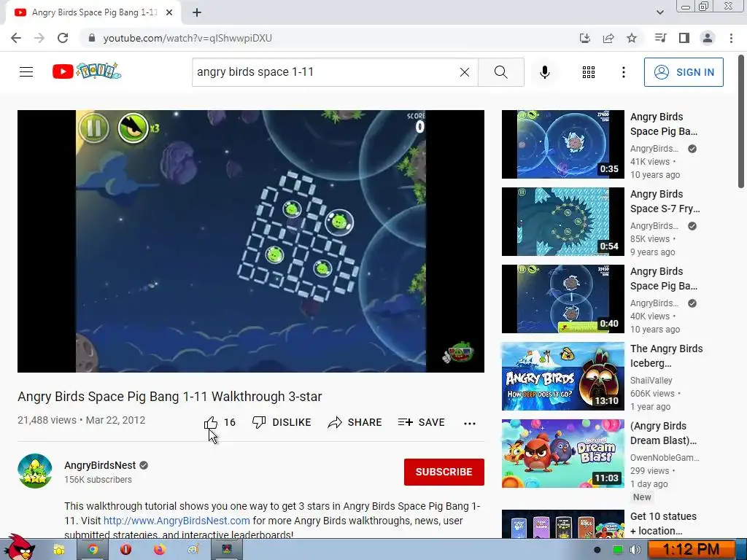The height and width of the screenshot is (560, 747).
Task: SAVE video to a playlist
Action: click(x=421, y=422)
